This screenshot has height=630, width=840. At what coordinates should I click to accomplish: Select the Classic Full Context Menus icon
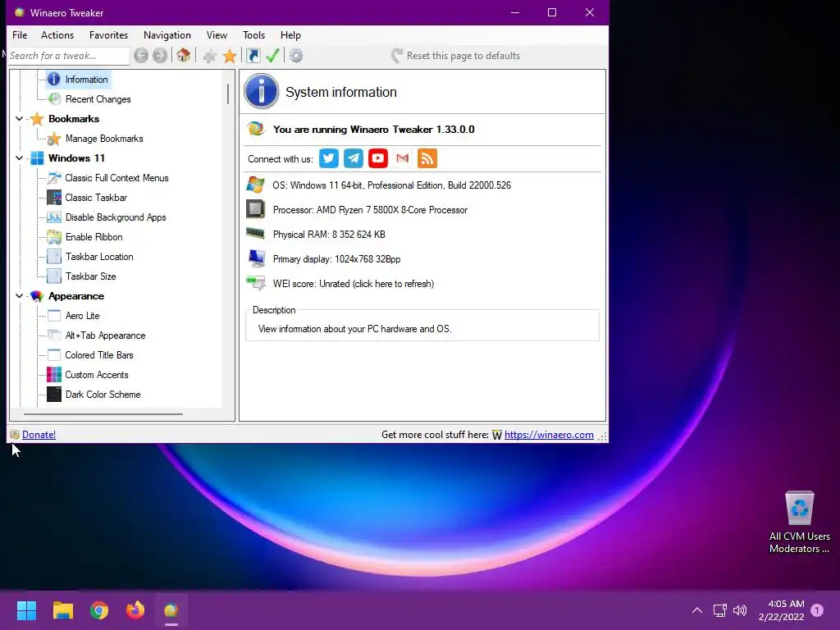54,178
